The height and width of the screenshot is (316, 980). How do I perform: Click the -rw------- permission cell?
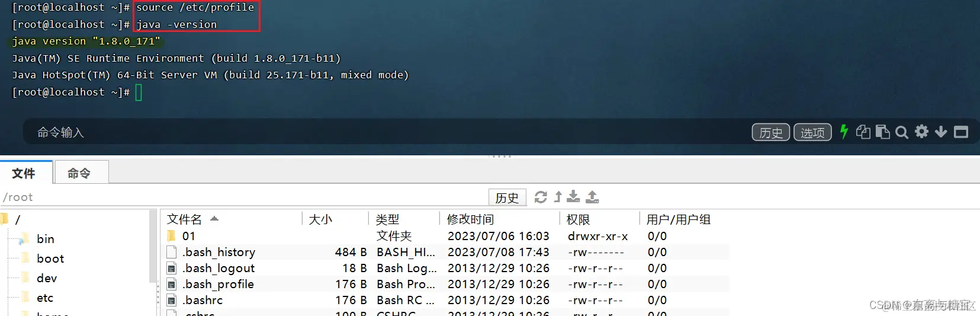coord(596,252)
